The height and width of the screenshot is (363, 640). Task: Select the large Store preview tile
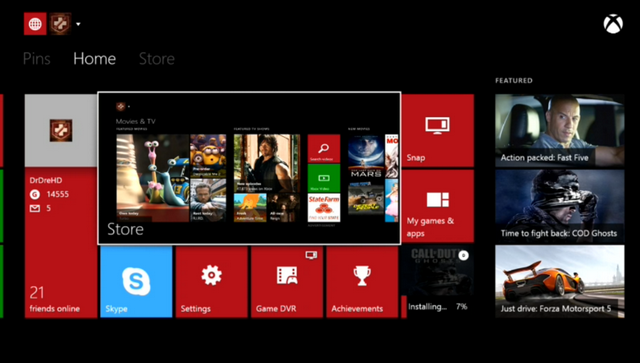[249, 168]
